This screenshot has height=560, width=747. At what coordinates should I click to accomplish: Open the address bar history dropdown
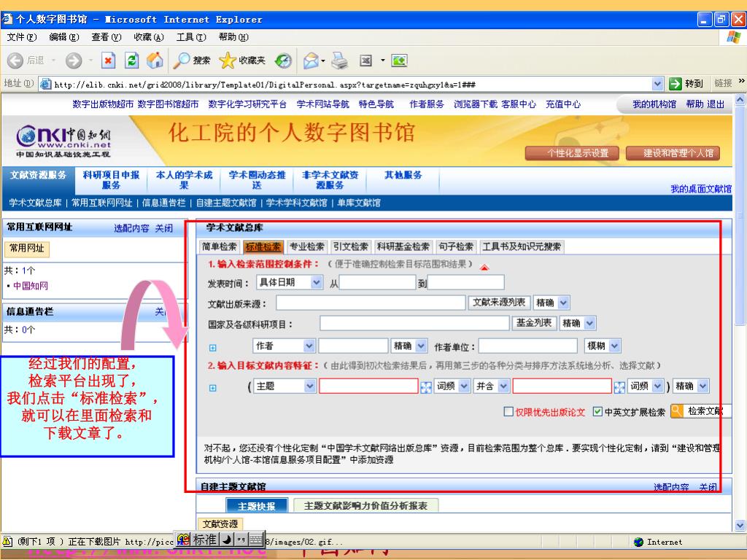[x=657, y=84]
